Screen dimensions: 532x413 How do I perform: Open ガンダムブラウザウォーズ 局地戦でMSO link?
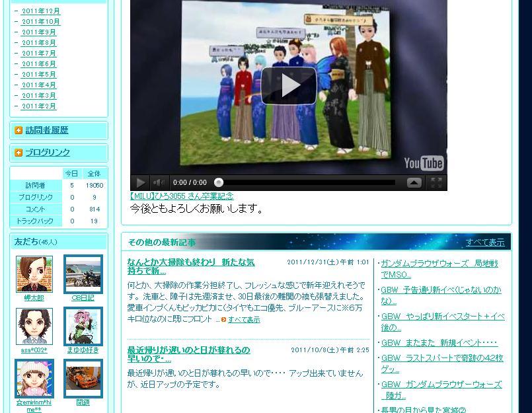click(439, 269)
